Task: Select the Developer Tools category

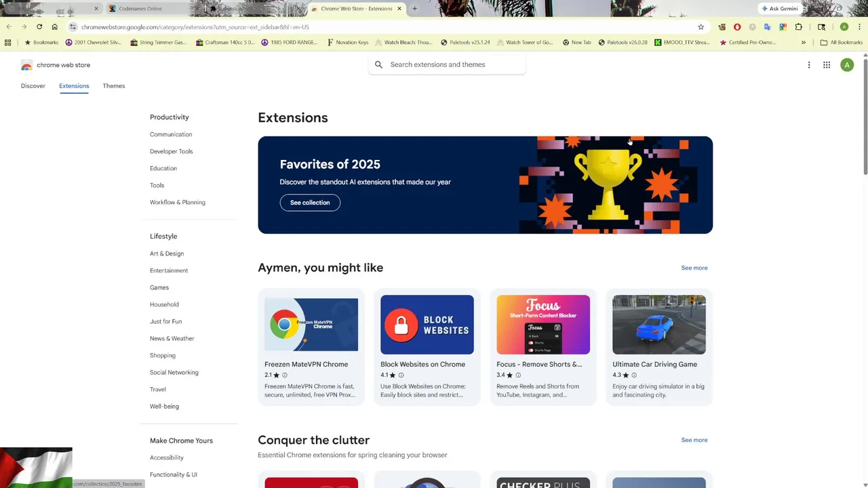Action: (x=172, y=151)
